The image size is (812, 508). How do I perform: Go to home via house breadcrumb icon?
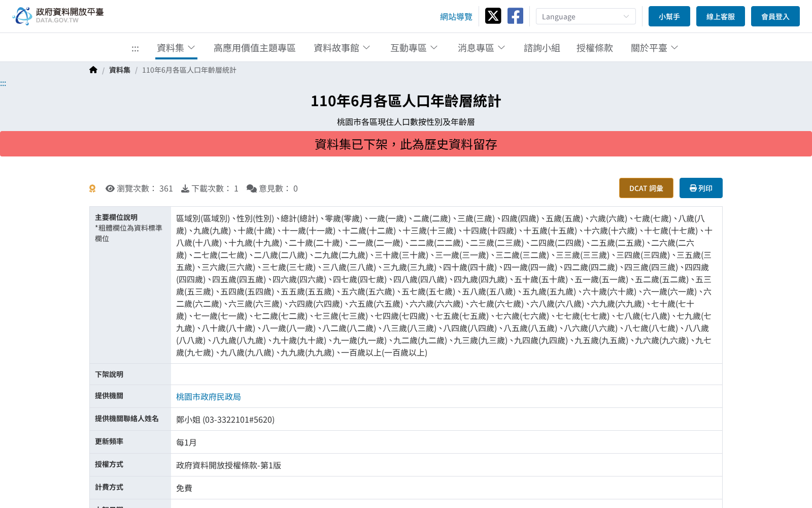point(93,70)
